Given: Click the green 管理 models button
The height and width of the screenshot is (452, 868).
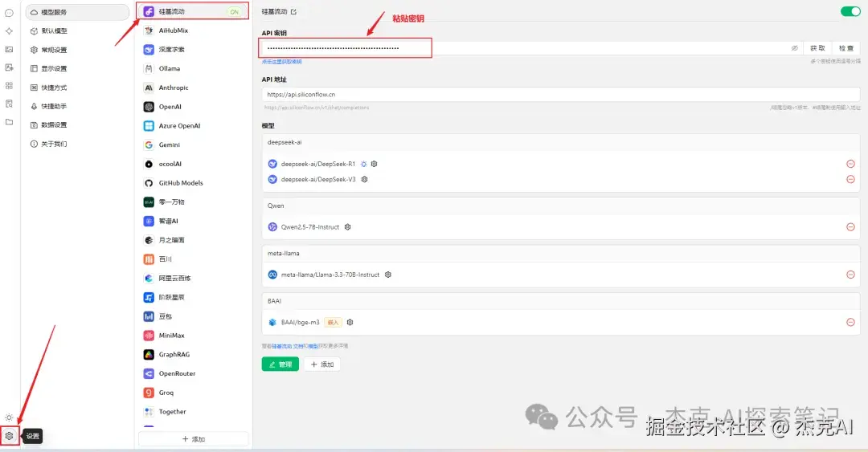Looking at the screenshot, I should click(x=280, y=364).
